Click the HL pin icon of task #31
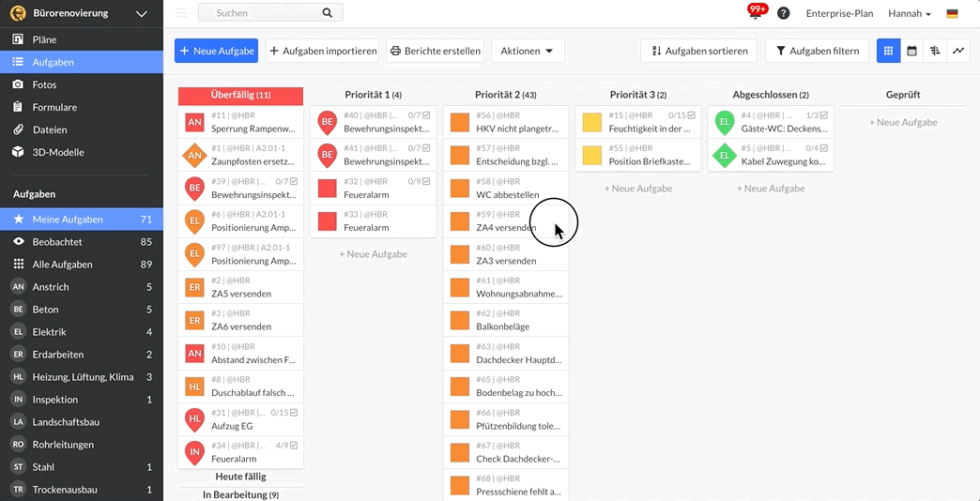Screen dimensions: 980x501 click(194, 418)
